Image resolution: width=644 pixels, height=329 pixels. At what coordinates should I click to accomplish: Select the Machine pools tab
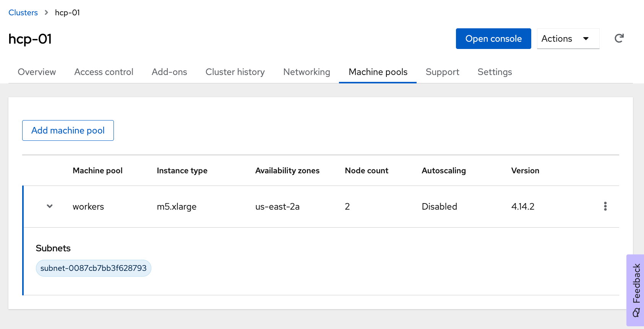[378, 72]
